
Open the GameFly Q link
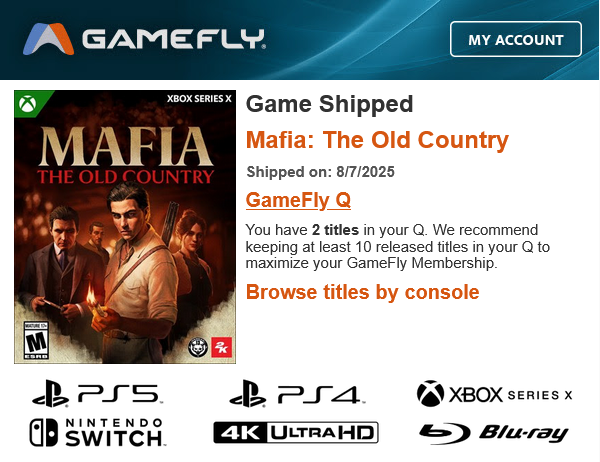coord(298,200)
